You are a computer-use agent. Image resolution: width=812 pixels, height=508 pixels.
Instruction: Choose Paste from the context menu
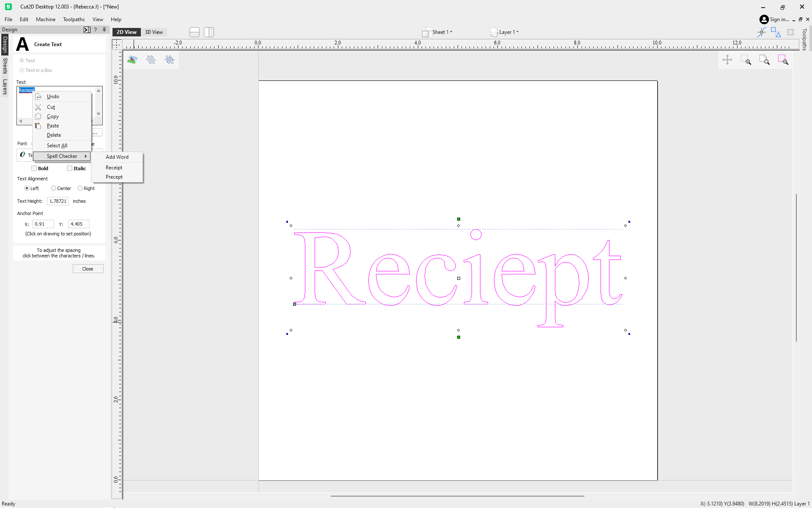(x=62, y=126)
